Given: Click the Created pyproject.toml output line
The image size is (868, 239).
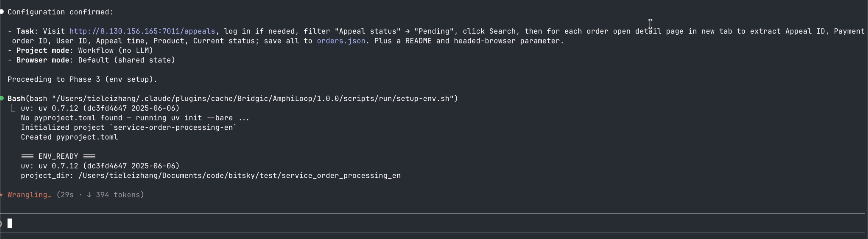Looking at the screenshot, I should pyautogui.click(x=69, y=137).
